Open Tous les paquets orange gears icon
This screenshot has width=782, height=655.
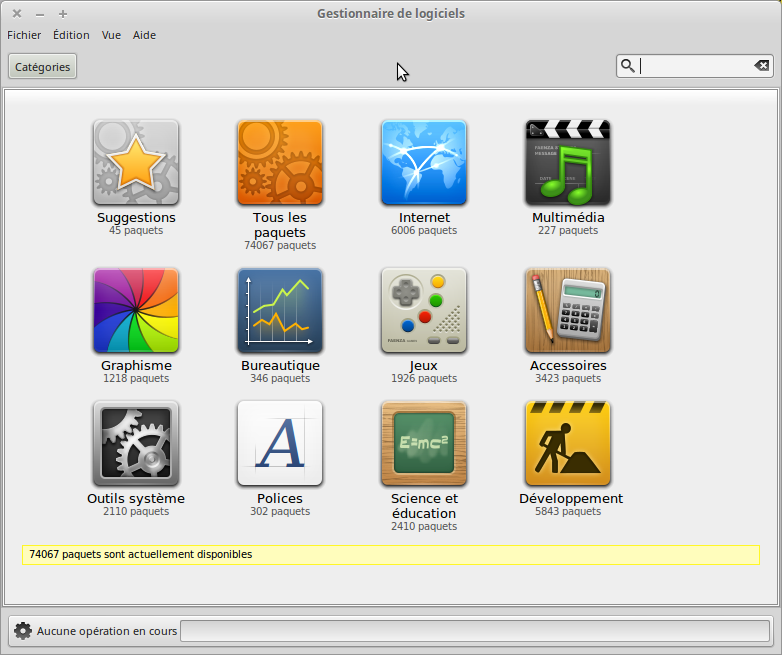click(x=280, y=163)
